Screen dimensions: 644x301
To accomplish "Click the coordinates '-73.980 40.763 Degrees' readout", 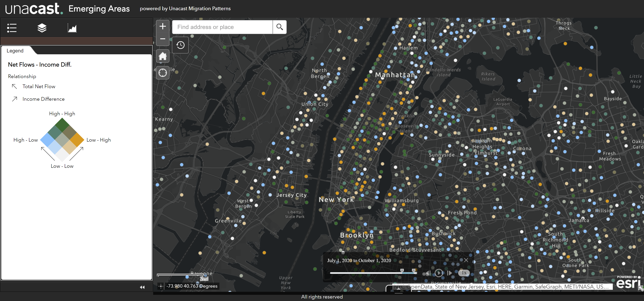I will point(192,286).
